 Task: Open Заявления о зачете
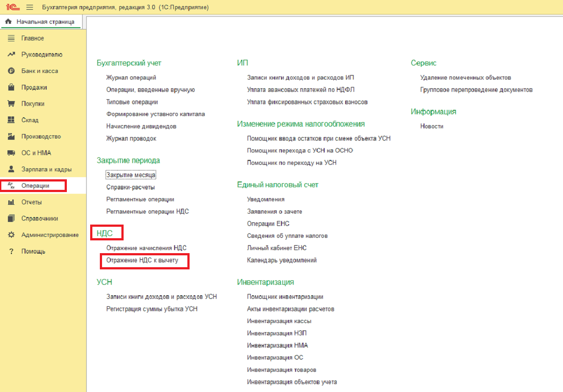(274, 211)
